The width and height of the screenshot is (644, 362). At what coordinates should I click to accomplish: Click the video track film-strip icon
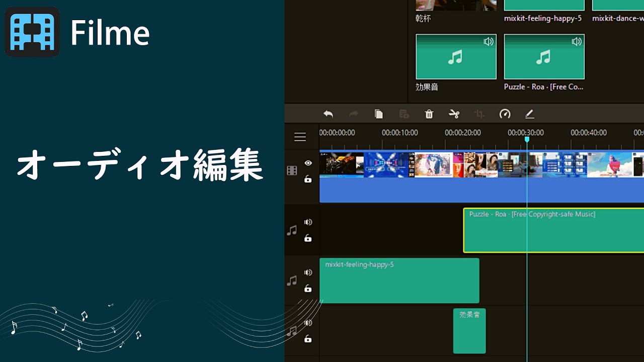coord(292,170)
